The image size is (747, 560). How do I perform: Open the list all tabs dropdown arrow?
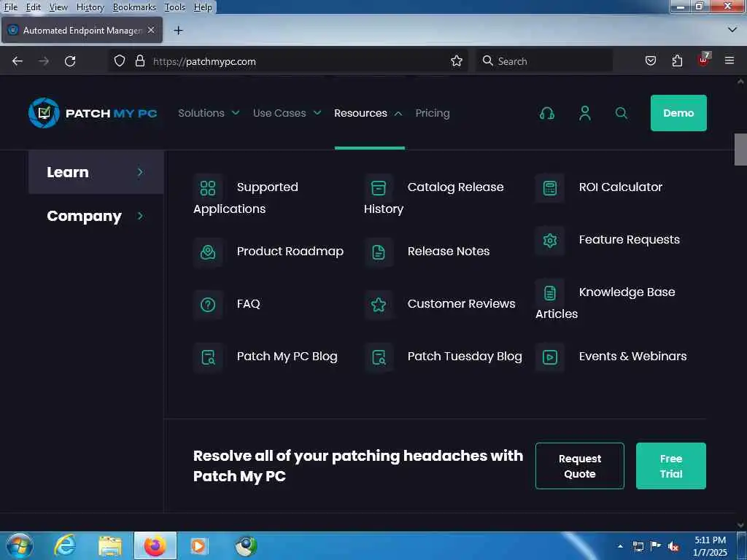[x=732, y=30]
